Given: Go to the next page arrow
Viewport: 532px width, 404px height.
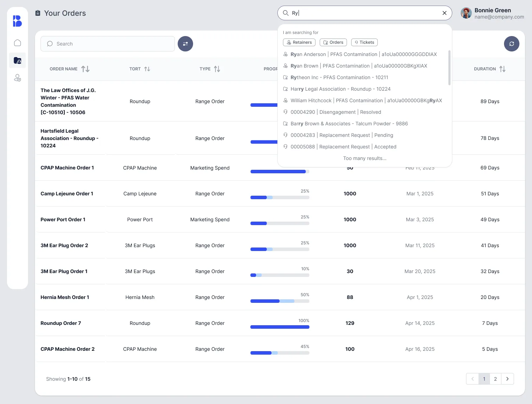Looking at the screenshot, I should click(x=508, y=379).
